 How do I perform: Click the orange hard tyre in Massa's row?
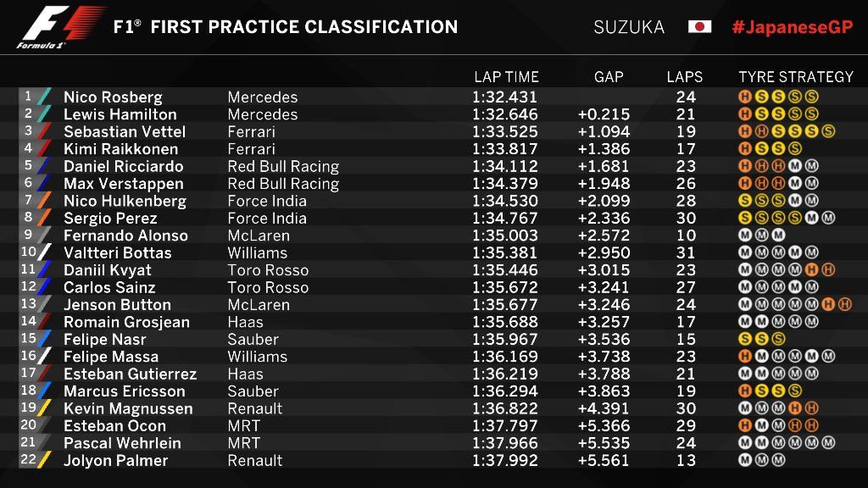click(x=745, y=357)
